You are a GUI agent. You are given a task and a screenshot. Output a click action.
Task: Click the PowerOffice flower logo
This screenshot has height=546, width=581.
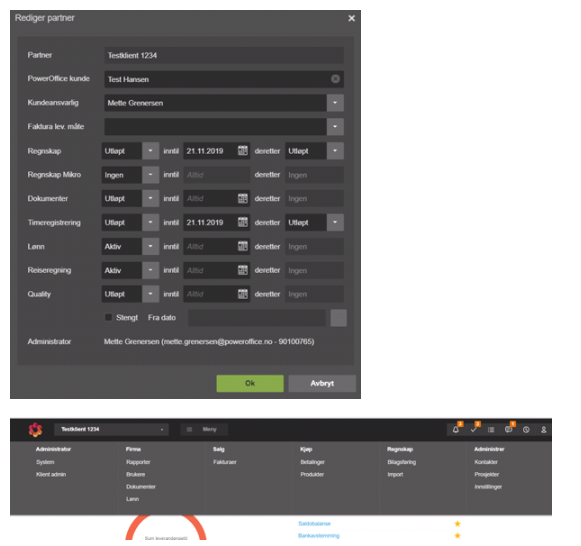[x=35, y=430]
